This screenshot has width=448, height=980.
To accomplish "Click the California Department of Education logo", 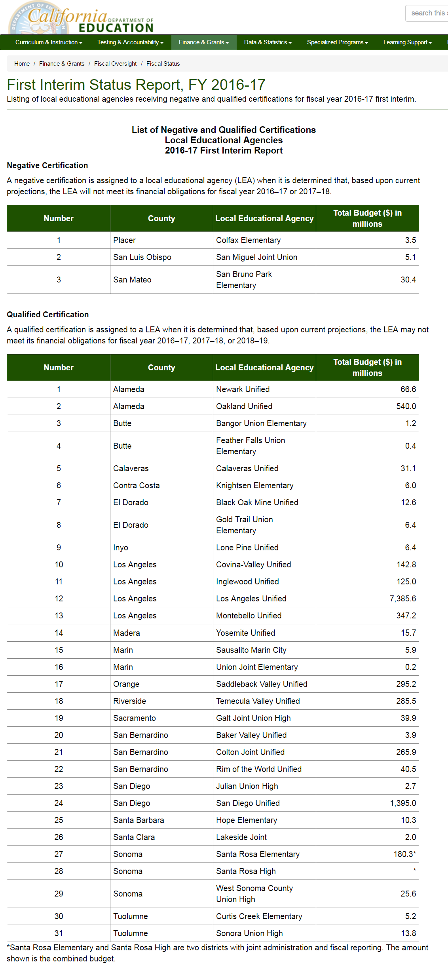I will pos(81,19).
